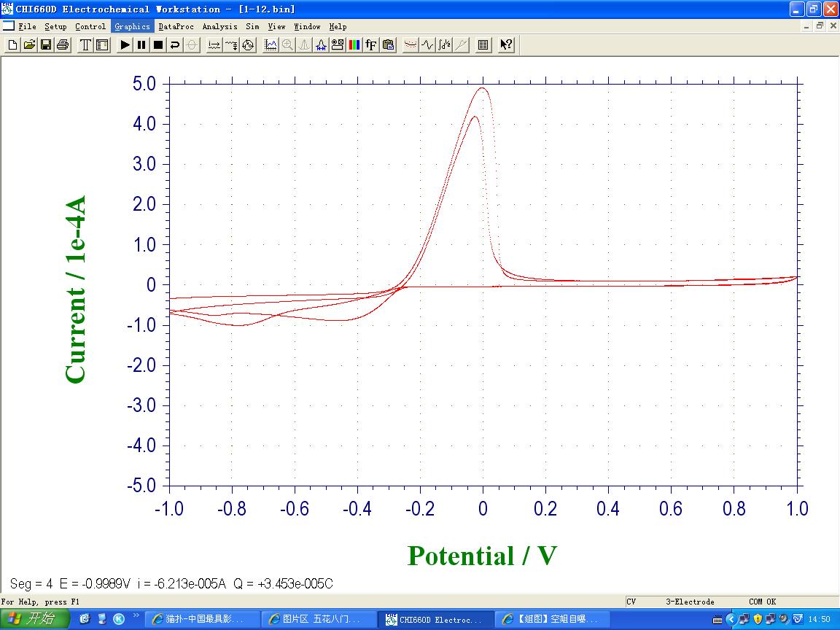
Task: Restore the inner document window button
Action: [x=820, y=26]
